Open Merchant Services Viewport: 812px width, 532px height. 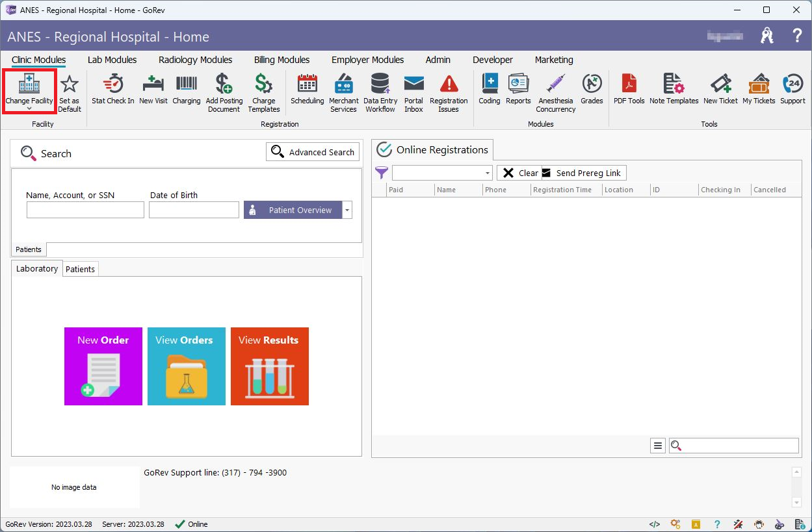pos(344,92)
